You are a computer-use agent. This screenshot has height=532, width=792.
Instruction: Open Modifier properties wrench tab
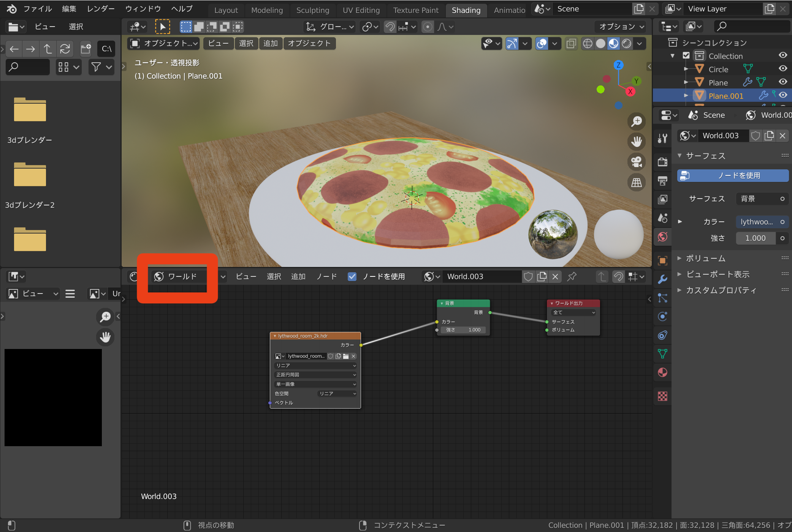pos(662,279)
